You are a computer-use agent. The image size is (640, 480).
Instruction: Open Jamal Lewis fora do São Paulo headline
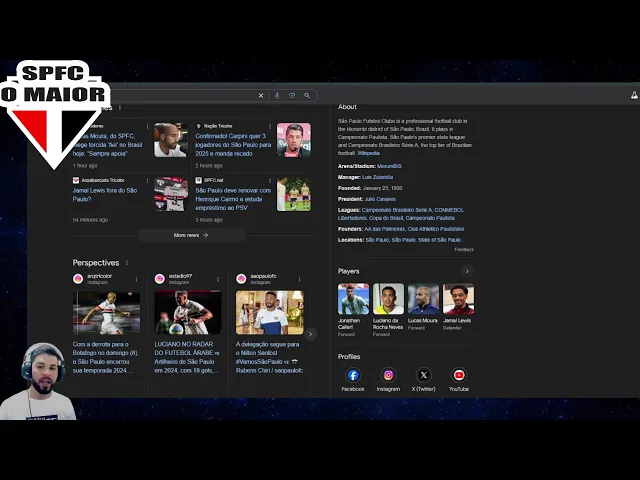pyautogui.click(x=105, y=195)
